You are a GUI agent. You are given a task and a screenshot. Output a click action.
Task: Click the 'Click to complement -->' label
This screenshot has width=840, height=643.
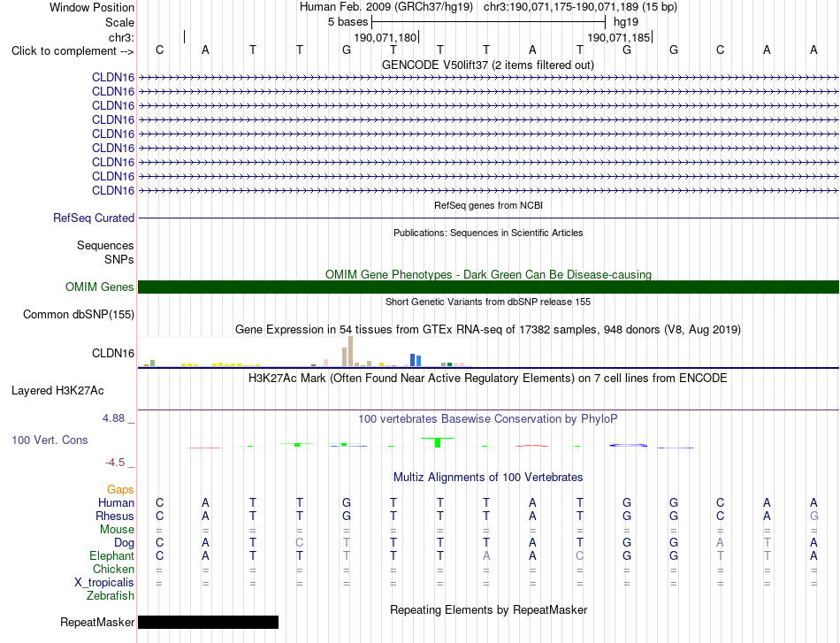(x=73, y=51)
